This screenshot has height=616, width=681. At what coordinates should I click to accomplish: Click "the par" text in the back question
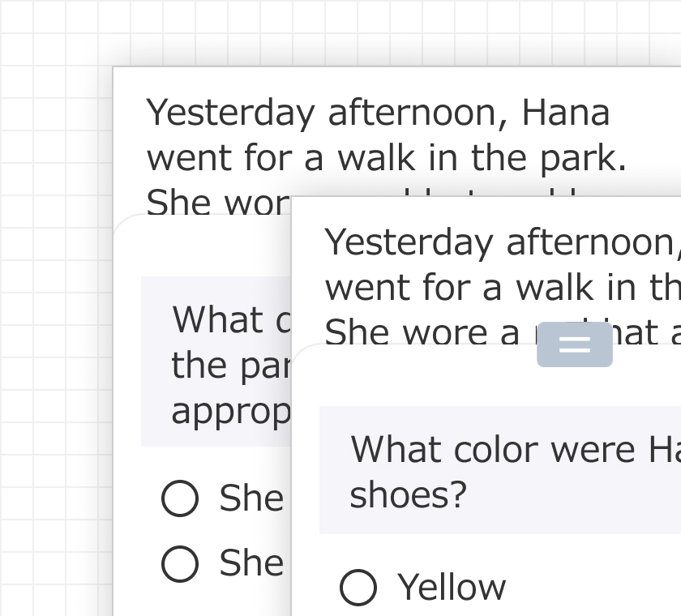click(x=230, y=366)
